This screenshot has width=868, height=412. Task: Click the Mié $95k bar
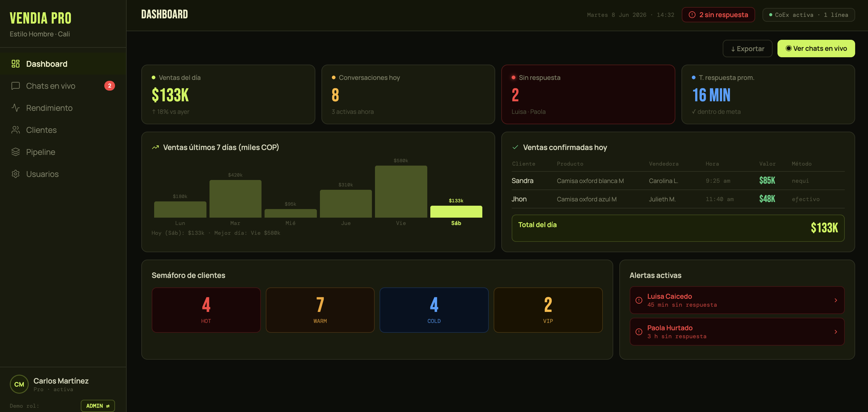pos(291,213)
